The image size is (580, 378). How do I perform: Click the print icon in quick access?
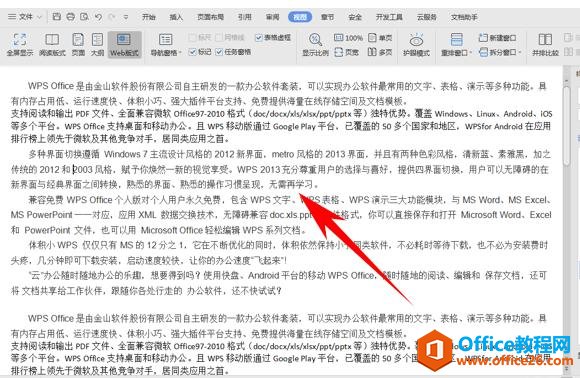[x=70, y=17]
